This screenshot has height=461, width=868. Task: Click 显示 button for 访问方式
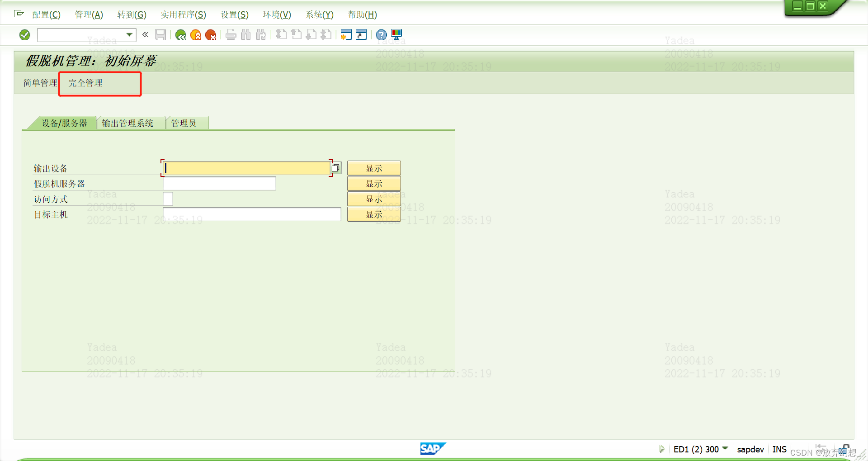click(x=374, y=199)
